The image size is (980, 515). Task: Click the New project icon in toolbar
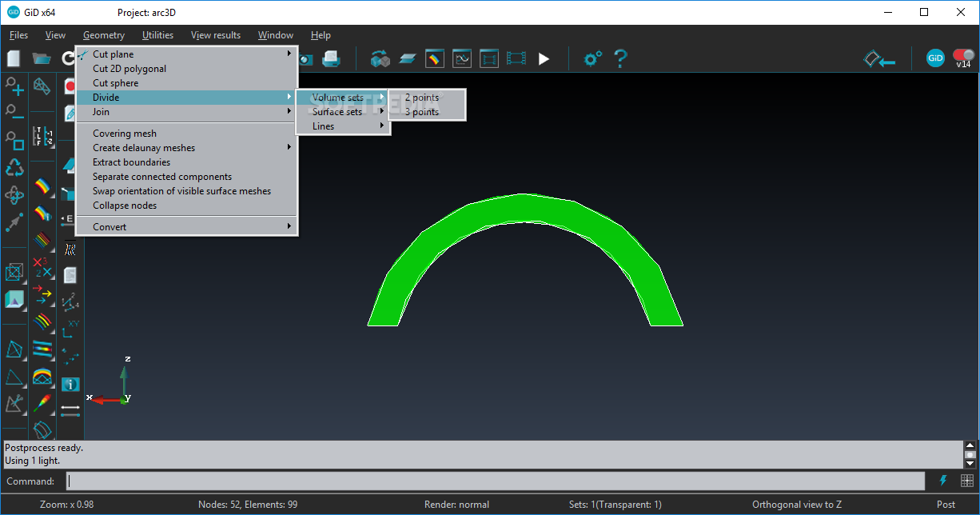point(13,58)
